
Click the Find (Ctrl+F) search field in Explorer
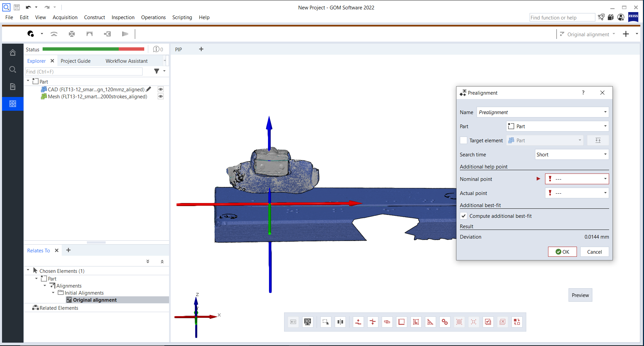tap(84, 71)
